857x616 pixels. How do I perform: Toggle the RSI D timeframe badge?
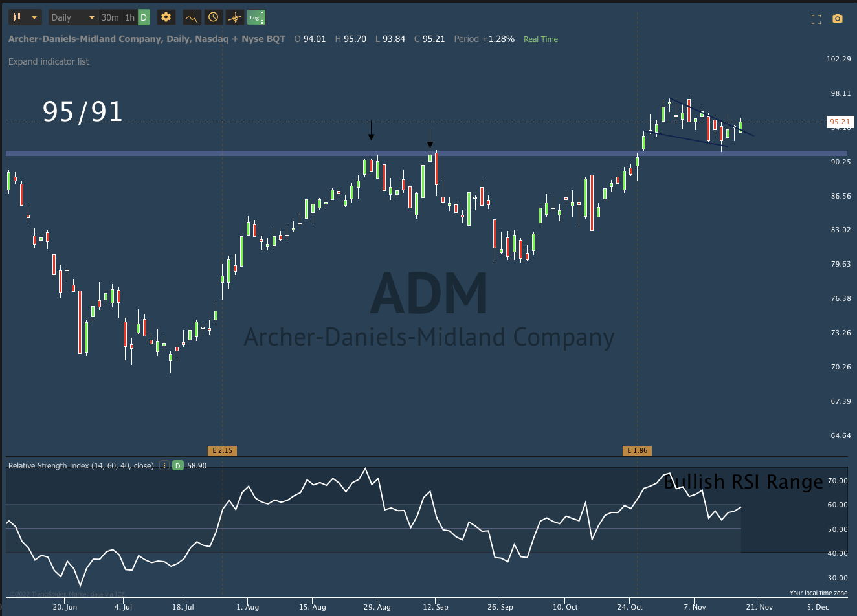[x=177, y=465]
